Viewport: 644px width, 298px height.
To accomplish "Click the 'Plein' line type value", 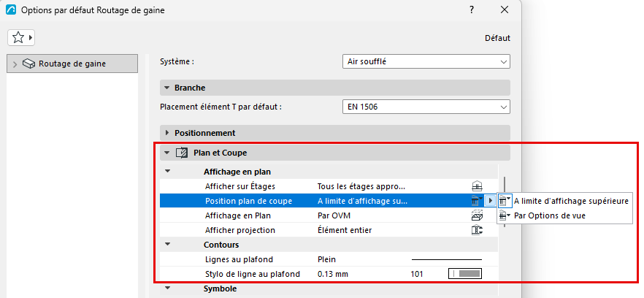I will 326,259.
